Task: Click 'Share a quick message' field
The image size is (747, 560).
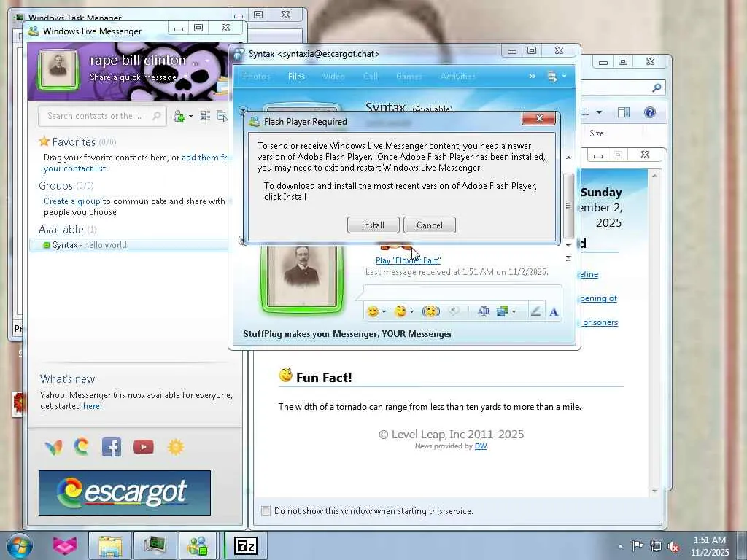Action: coord(133,77)
